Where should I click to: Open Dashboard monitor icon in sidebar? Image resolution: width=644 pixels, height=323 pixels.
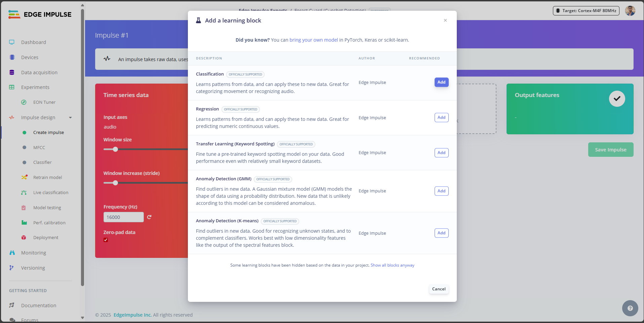click(12, 42)
